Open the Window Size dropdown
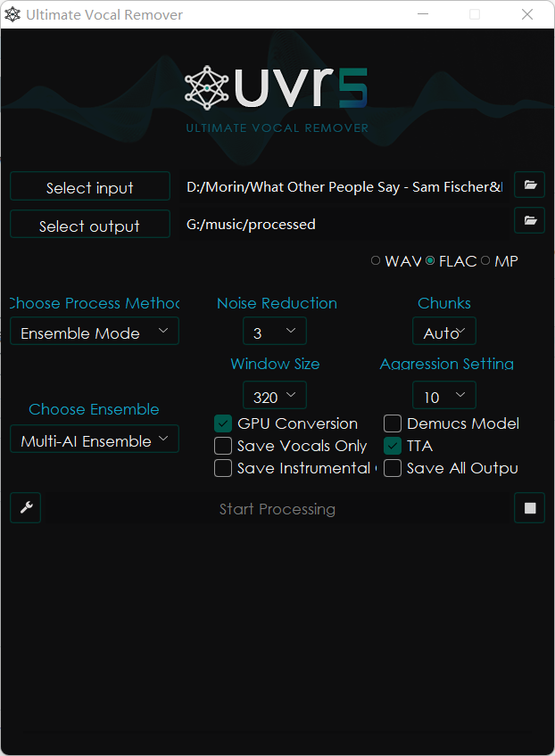The image size is (555, 756). (x=274, y=395)
